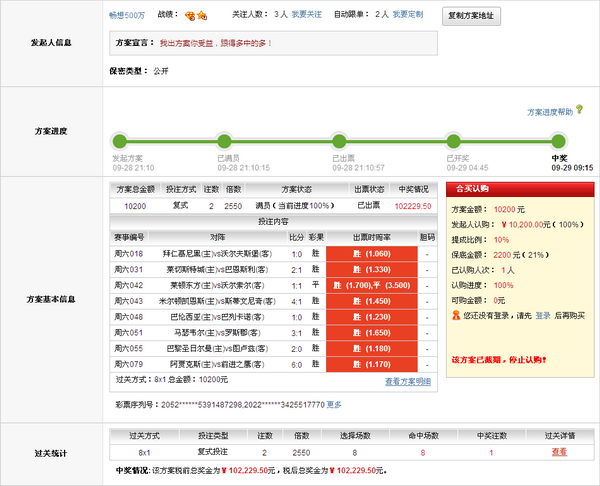Click the 投注内容 table header
Screen dimensions: 600x486
coord(273,221)
